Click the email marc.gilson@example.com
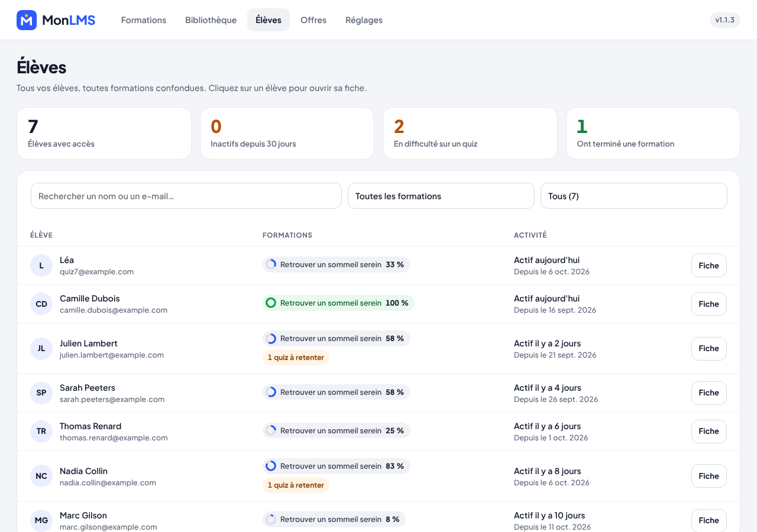Viewport: 757px width, 532px height. pyautogui.click(x=109, y=527)
